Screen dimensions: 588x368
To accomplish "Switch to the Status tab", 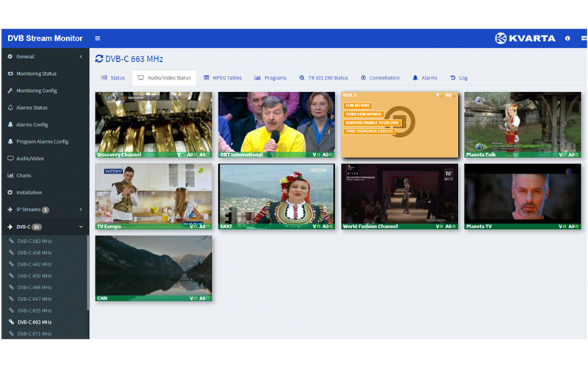I will (x=113, y=78).
